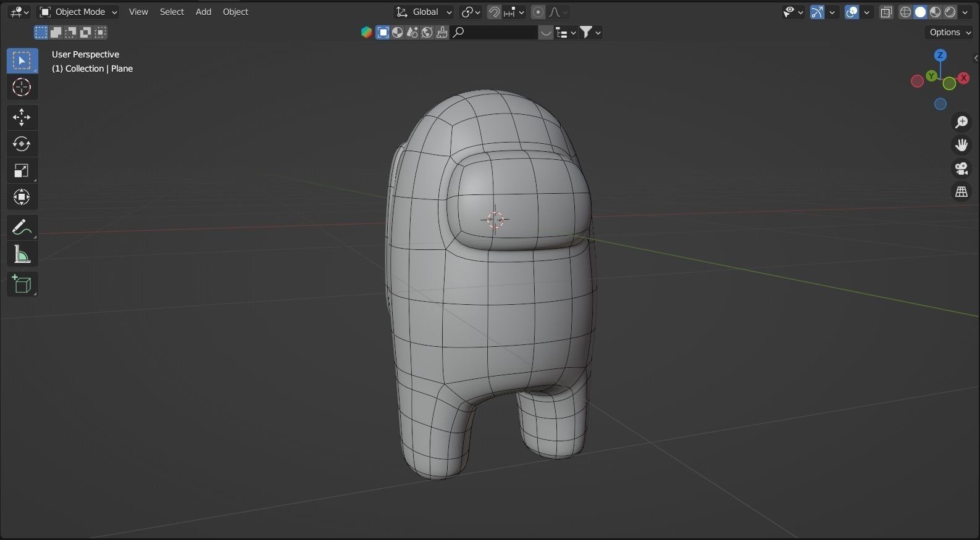Choose the Move tool
Screen dimensions: 980x540
(x=22, y=117)
